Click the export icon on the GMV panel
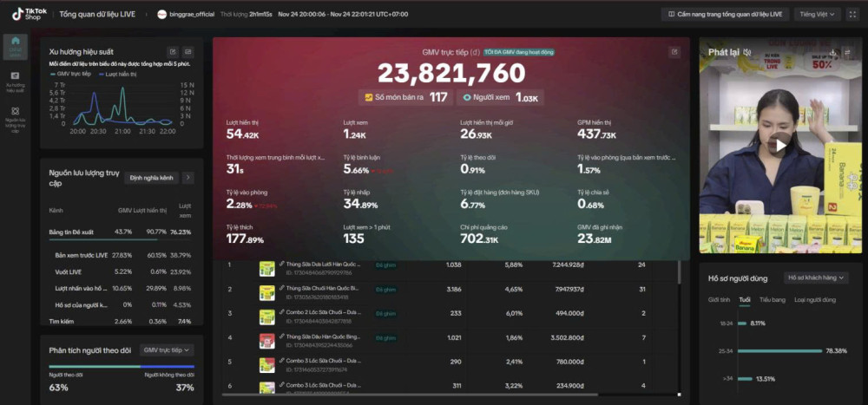The width and height of the screenshot is (868, 405). (x=674, y=52)
